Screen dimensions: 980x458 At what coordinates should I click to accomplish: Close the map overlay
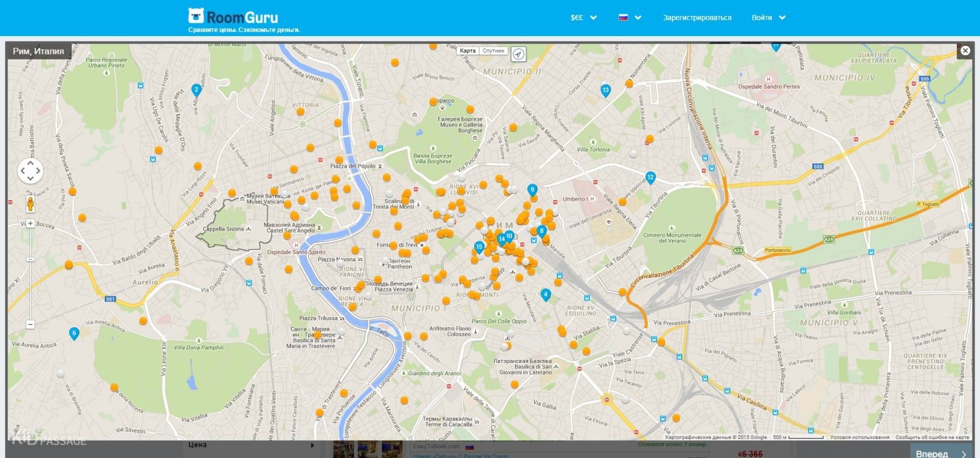(x=965, y=51)
